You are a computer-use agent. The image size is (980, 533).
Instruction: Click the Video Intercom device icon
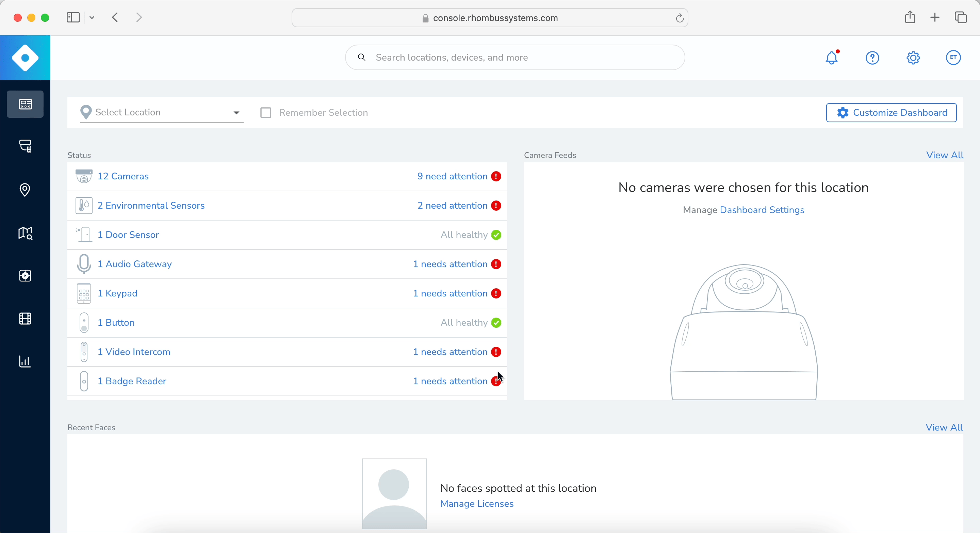pyautogui.click(x=84, y=352)
